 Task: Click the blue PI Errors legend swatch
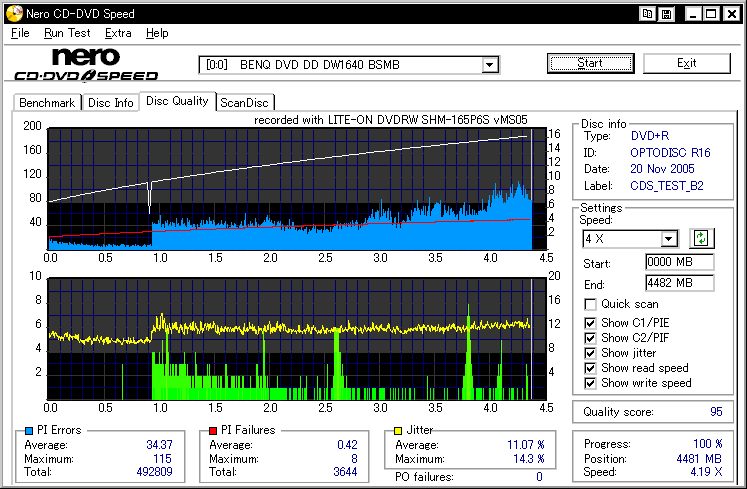(x=29, y=431)
